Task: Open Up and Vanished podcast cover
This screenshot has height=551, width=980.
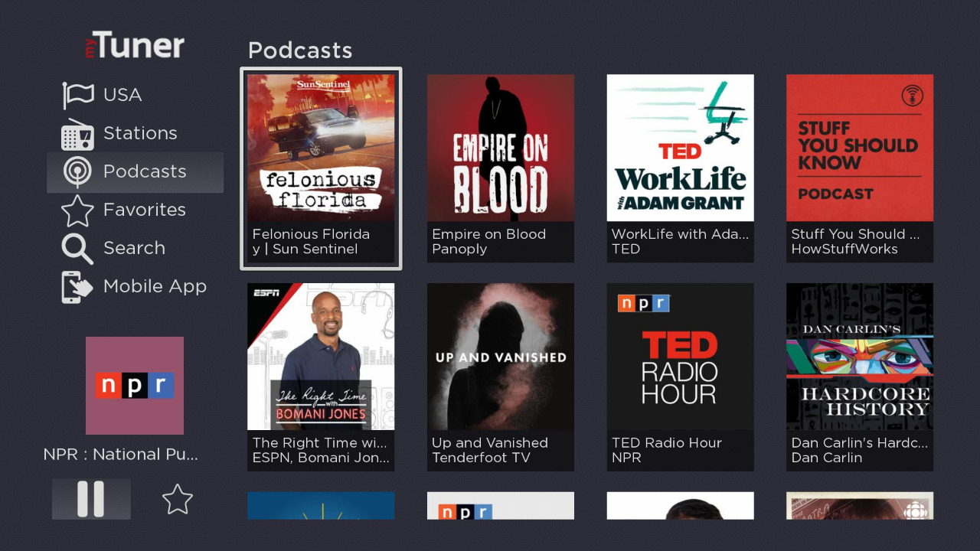Action: (501, 357)
